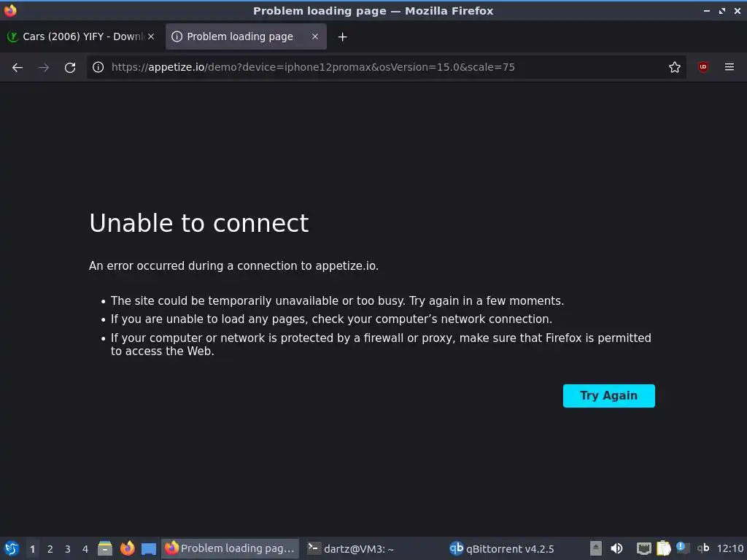Open the Firefox hamburger application menu

(x=729, y=67)
